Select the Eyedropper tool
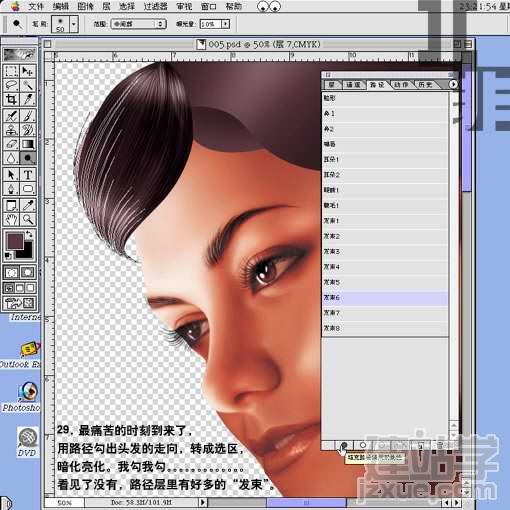Image resolution: width=510 pixels, height=510 pixels. click(28, 205)
